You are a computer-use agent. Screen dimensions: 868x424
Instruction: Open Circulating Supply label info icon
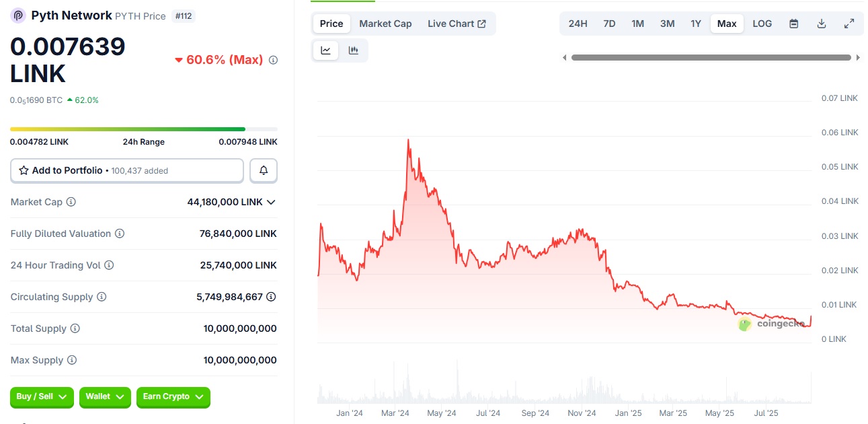[x=102, y=297]
